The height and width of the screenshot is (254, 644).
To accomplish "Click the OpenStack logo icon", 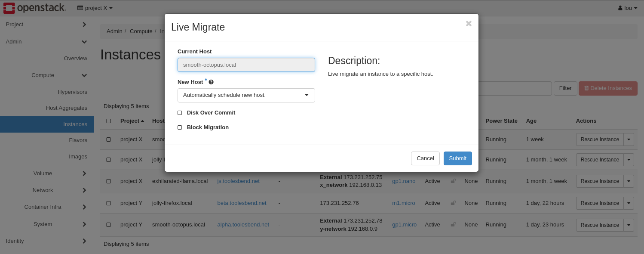I will (x=9, y=8).
